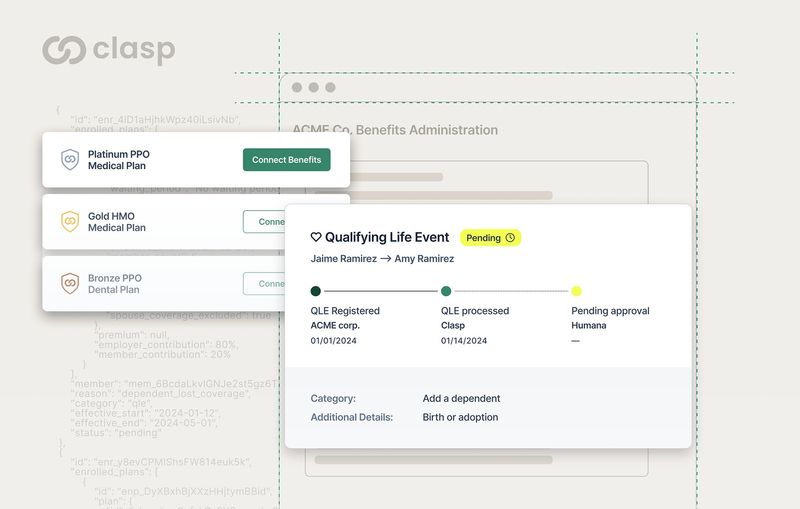Select the QLE Registered timeline dot
Screen dimensions: 800x509
click(316, 291)
